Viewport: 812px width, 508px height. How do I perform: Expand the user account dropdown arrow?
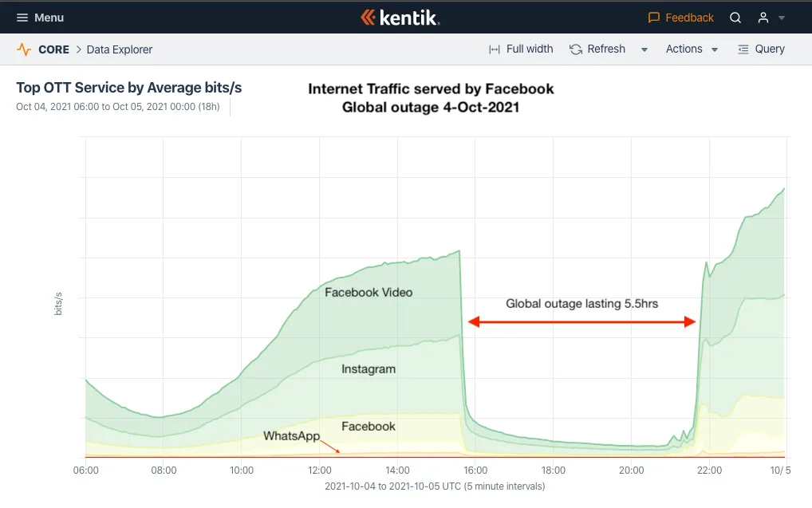[782, 18]
